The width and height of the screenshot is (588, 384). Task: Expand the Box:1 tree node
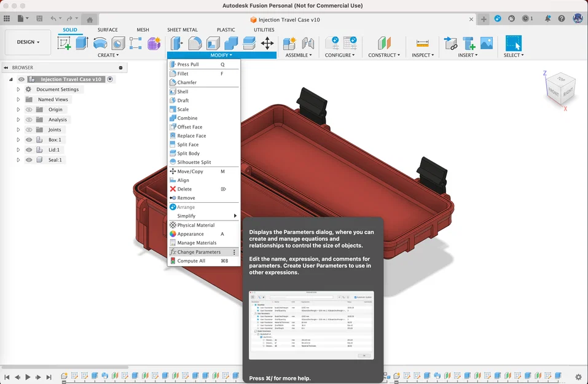point(18,139)
